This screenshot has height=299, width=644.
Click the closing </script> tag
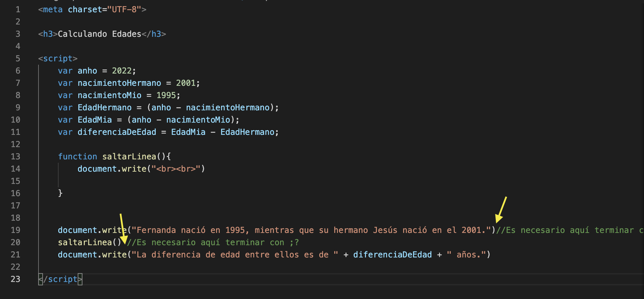coord(60,279)
